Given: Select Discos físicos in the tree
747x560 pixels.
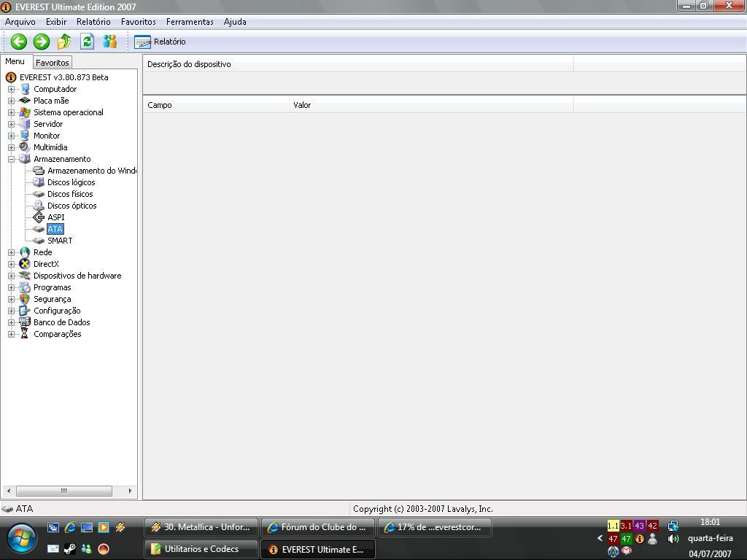Looking at the screenshot, I should 70,194.
